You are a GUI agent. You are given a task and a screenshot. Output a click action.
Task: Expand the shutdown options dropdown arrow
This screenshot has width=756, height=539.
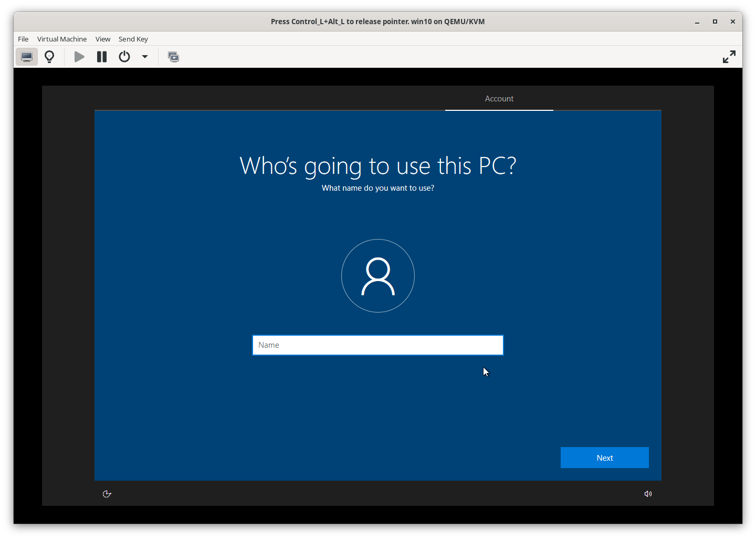click(x=145, y=57)
